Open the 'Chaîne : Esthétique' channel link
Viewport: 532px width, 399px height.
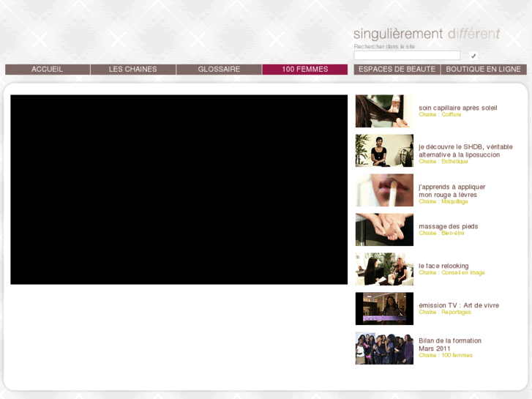coord(443,161)
